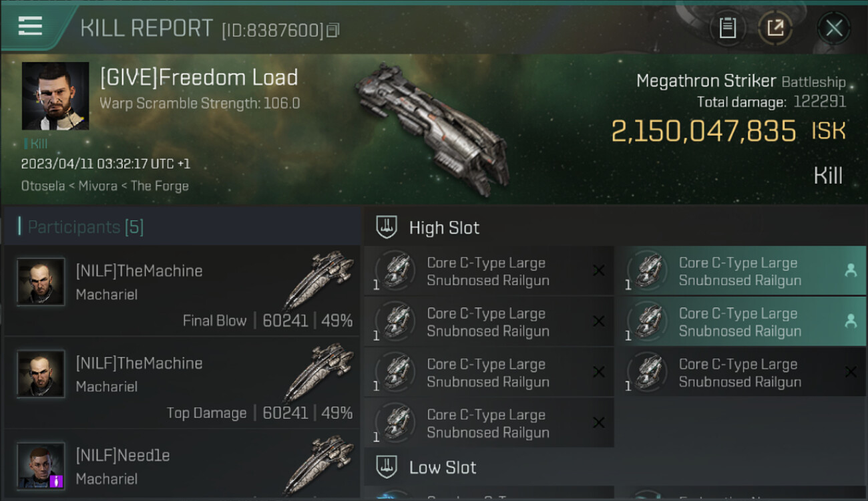Screen dimensions: 868x501
Task: Copy the kill report ID
Action: point(333,30)
